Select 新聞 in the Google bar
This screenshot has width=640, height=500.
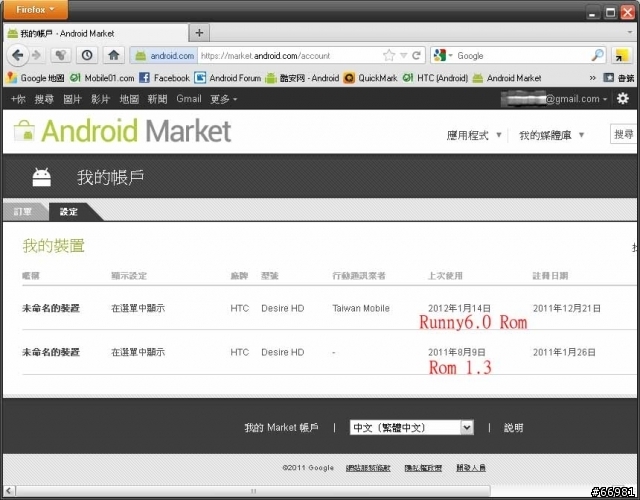pyautogui.click(x=157, y=99)
